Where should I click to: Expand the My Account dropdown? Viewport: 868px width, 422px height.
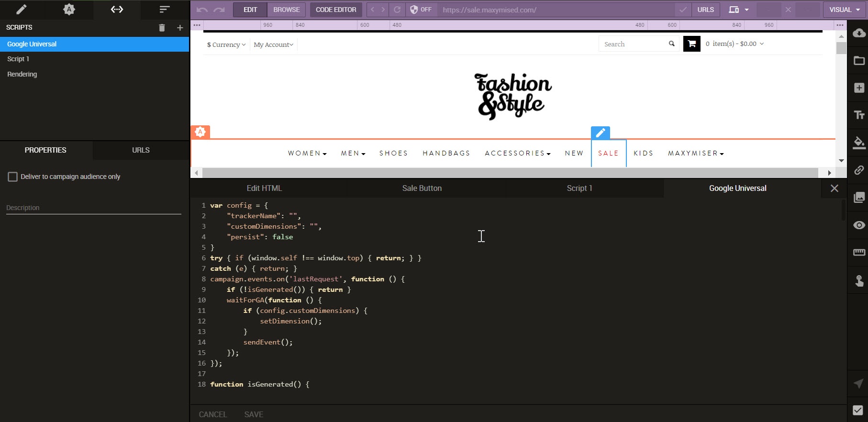[273, 44]
